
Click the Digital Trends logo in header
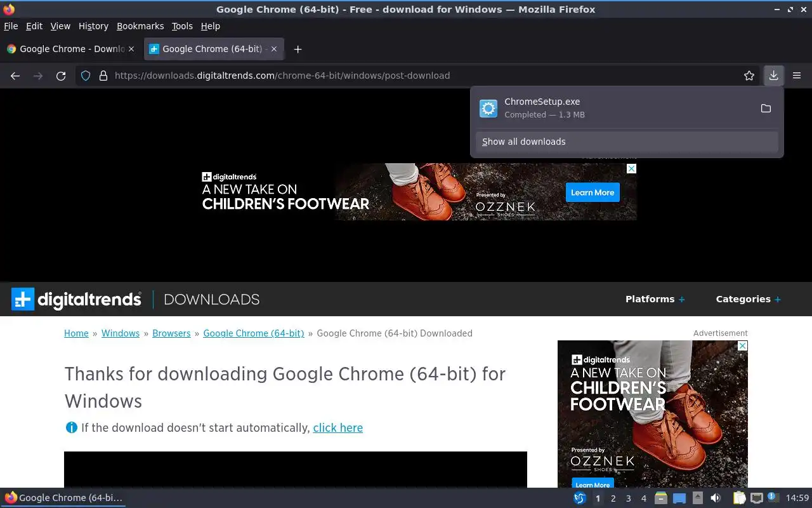tap(77, 299)
